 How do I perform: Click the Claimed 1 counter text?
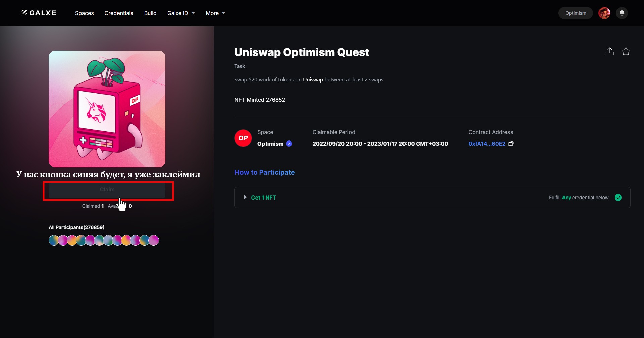point(93,206)
